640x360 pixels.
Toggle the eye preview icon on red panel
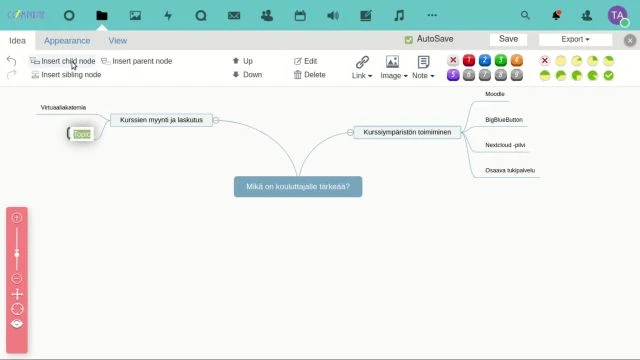pos(17,324)
